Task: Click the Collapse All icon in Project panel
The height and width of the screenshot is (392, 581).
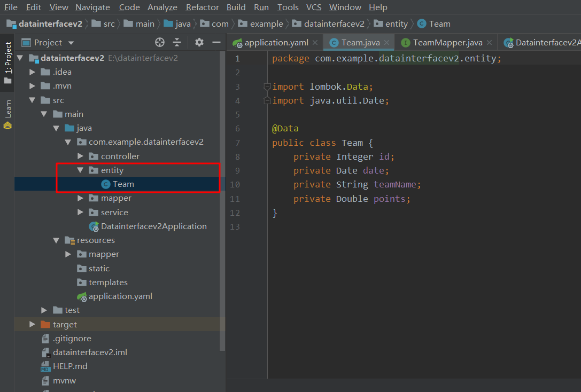Action: pos(177,43)
